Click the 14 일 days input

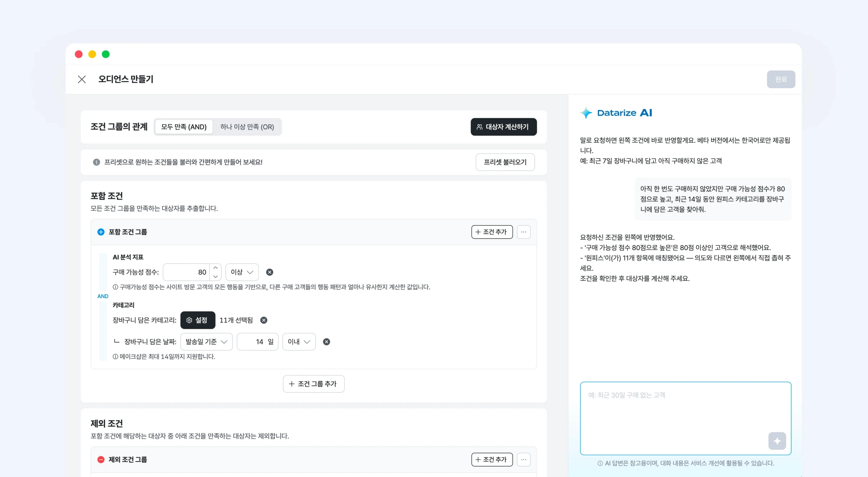(258, 342)
